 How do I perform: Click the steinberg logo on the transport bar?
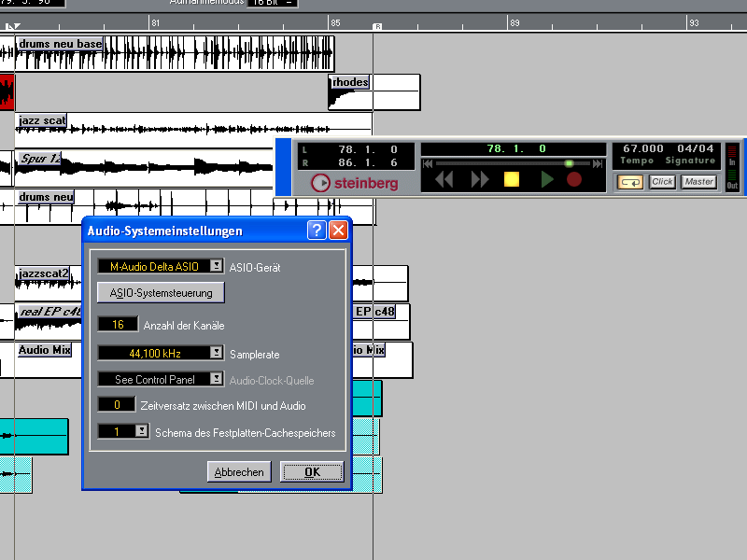tap(355, 183)
